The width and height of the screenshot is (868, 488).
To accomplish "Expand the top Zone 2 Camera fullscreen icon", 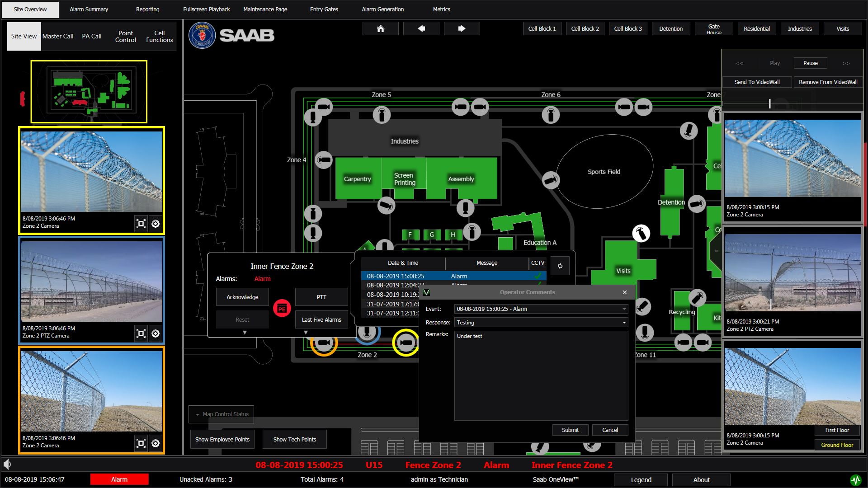I will coord(141,224).
